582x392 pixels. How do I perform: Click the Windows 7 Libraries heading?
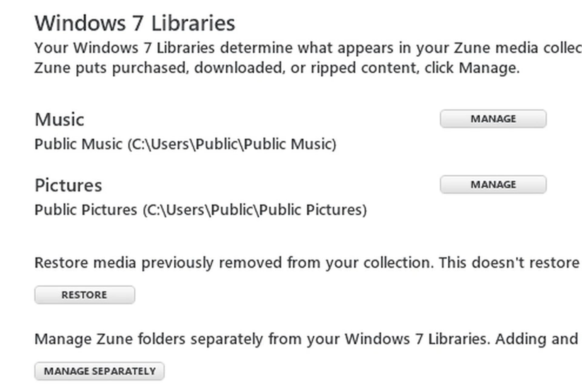tap(135, 23)
